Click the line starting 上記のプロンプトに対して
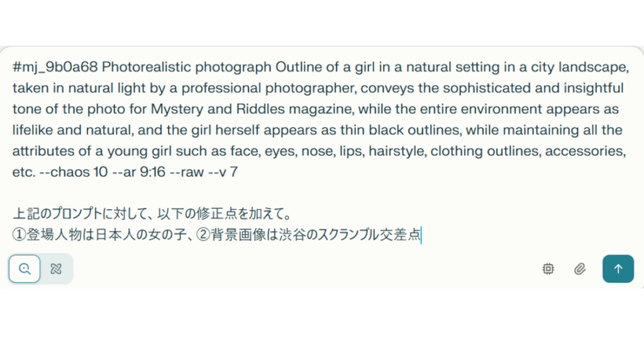The image size is (644, 338). pyautogui.click(x=153, y=214)
